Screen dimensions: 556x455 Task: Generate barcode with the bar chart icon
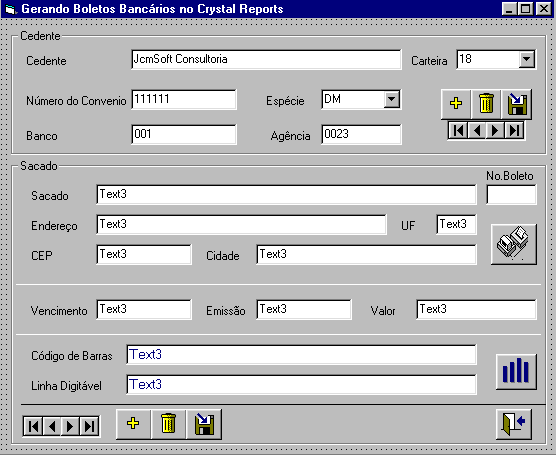[x=516, y=371]
